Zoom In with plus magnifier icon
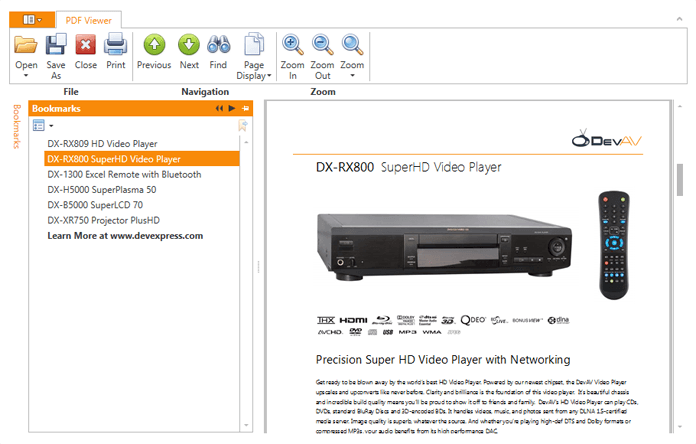The height and width of the screenshot is (444, 696). pyautogui.click(x=293, y=44)
